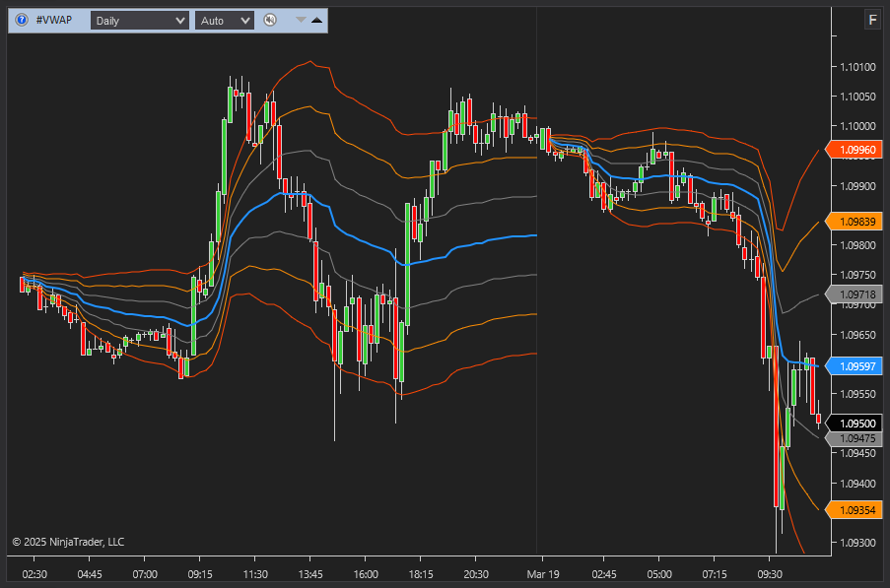Click the 09:30 label on time axis
This screenshot has width=890, height=588.
point(770,573)
